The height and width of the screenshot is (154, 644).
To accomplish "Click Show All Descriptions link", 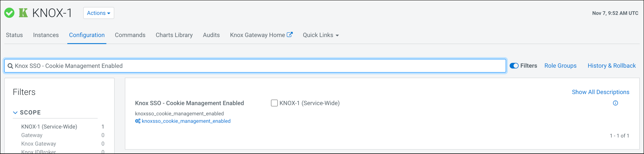I will coord(600,92).
